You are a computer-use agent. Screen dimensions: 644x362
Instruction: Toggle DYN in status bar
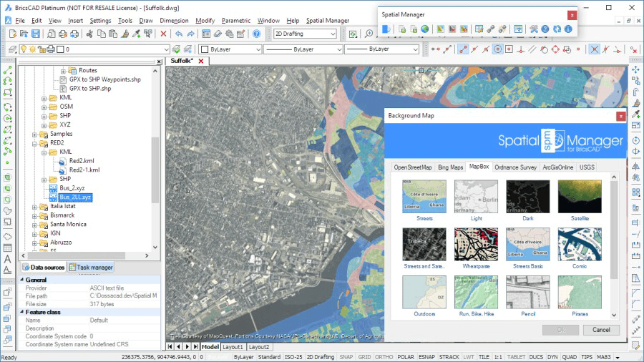click(552, 357)
